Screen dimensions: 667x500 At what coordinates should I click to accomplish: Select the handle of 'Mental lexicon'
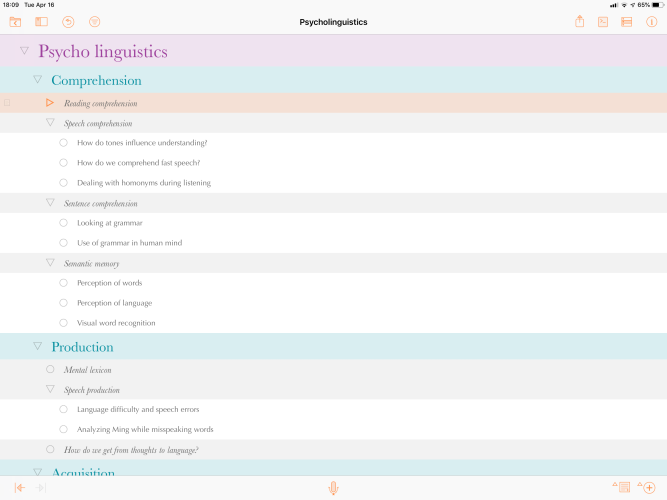50,369
